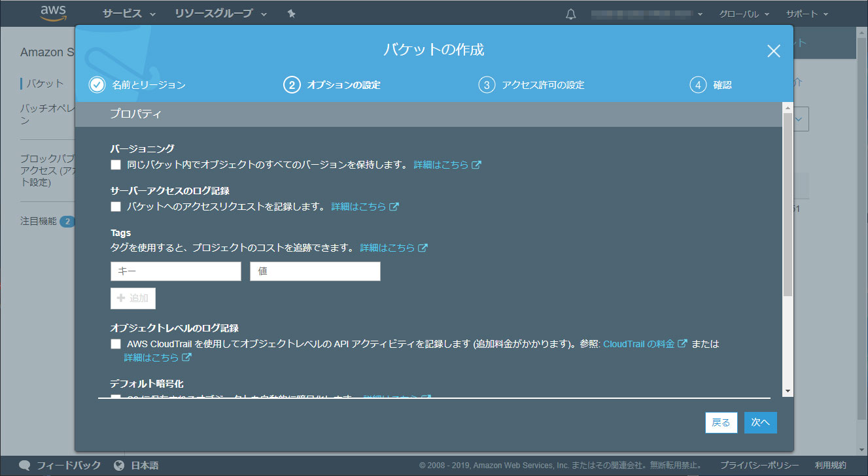
Task: Click 日本語 language selector
Action: tap(145, 466)
